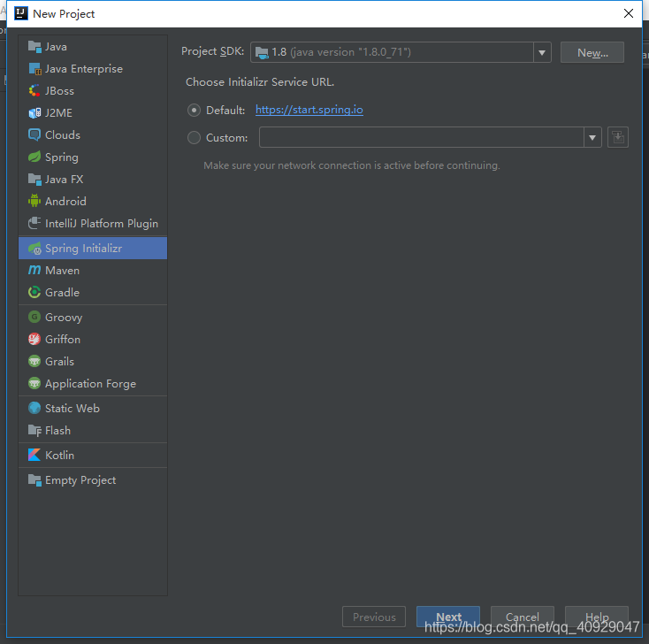Select Spring text label
649x644 pixels.
[x=62, y=157]
